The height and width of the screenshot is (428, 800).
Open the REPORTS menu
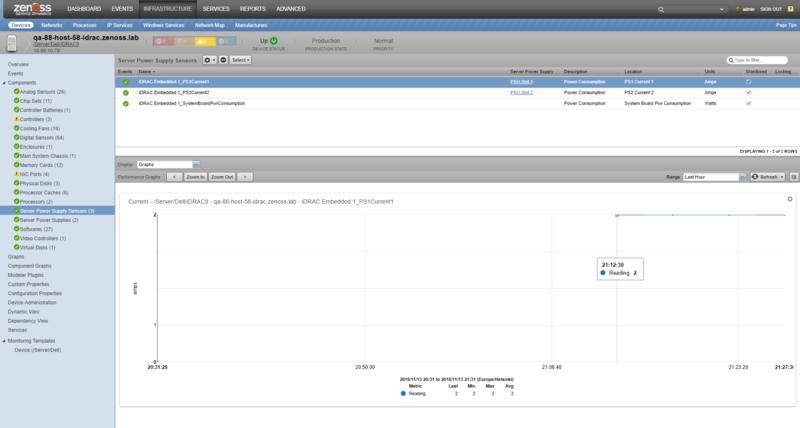tap(253, 9)
